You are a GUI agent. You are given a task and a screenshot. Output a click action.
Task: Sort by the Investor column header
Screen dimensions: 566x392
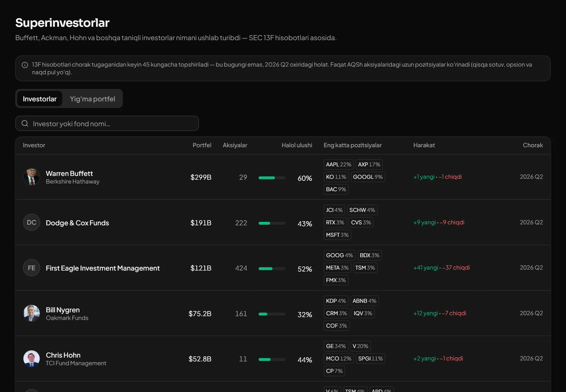[x=34, y=145]
